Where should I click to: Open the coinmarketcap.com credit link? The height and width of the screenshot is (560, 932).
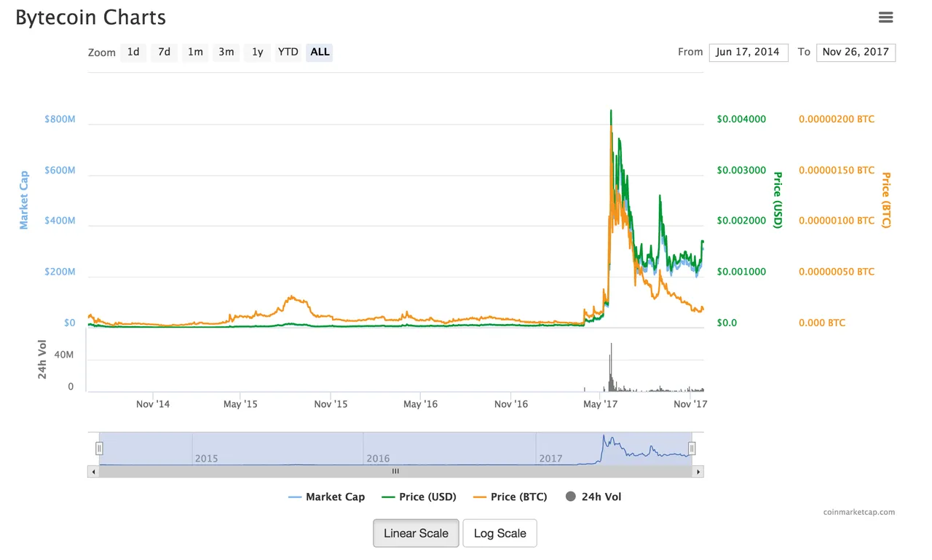click(859, 512)
